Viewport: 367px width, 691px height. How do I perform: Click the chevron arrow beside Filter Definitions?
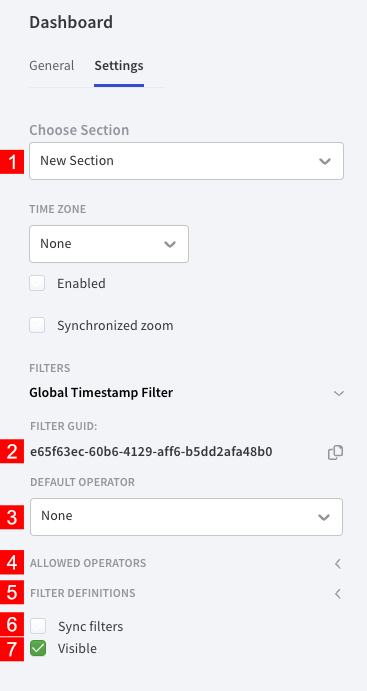pyautogui.click(x=338, y=594)
